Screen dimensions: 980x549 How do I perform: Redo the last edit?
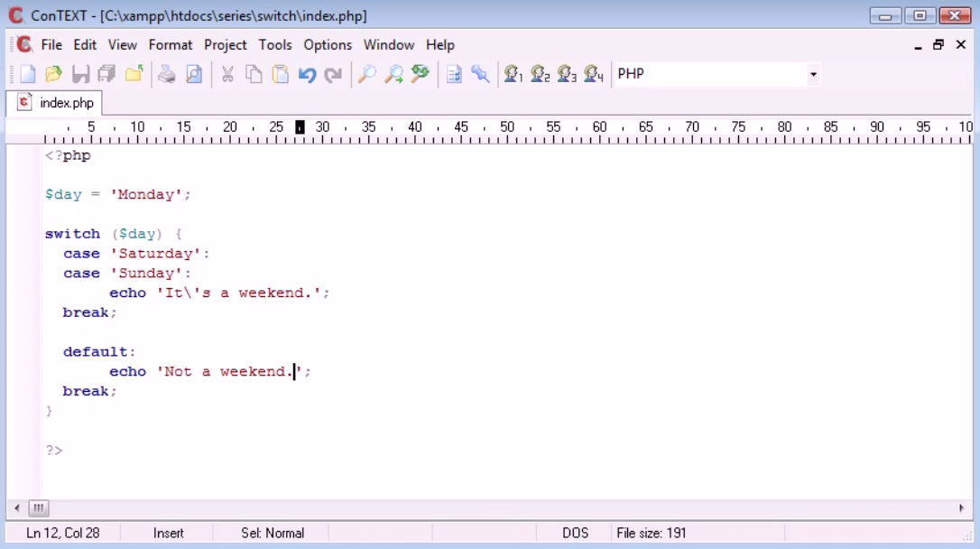point(332,74)
